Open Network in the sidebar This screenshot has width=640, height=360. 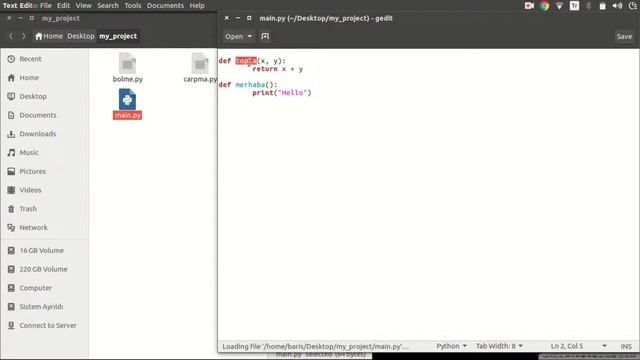click(x=33, y=227)
